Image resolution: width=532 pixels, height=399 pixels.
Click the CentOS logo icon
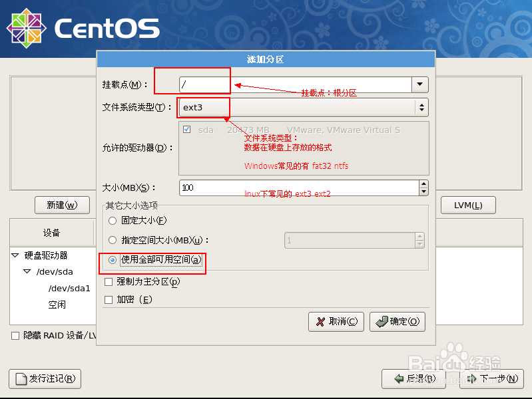click(27, 28)
